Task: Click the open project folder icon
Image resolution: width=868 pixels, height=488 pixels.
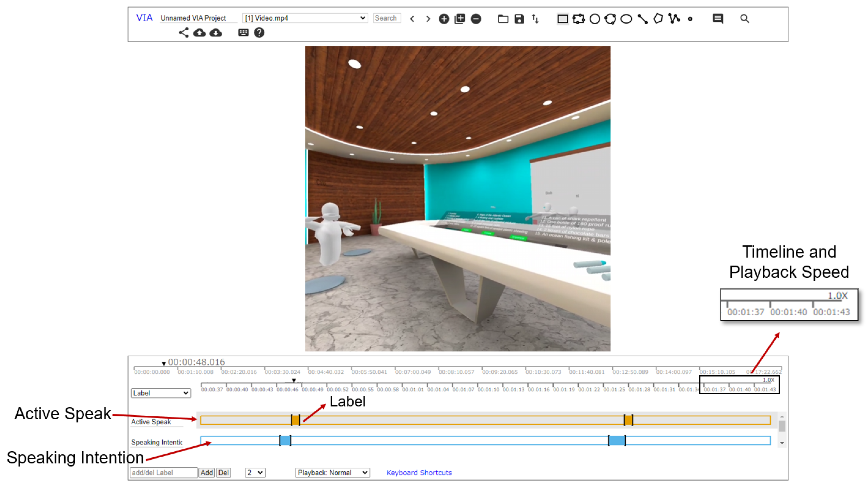Action: click(503, 19)
